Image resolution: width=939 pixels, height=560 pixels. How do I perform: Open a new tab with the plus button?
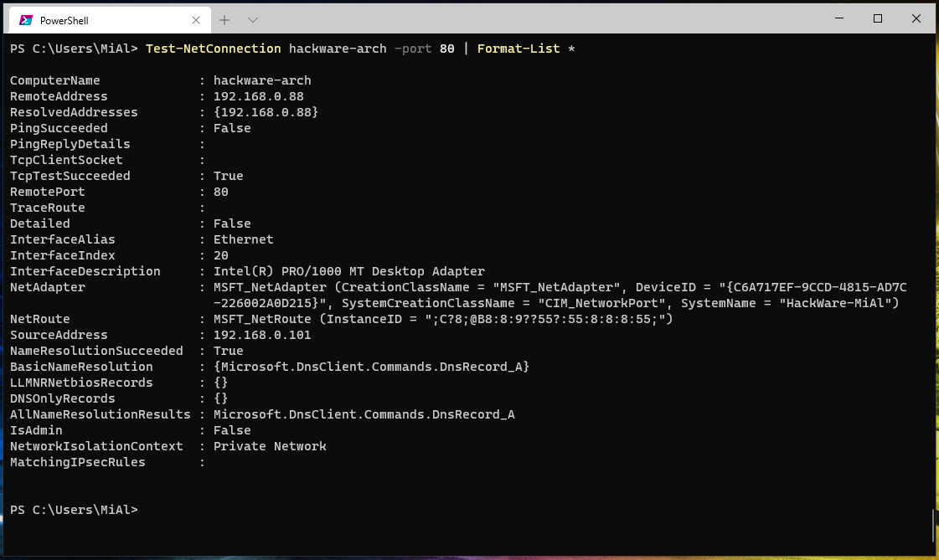(x=224, y=19)
